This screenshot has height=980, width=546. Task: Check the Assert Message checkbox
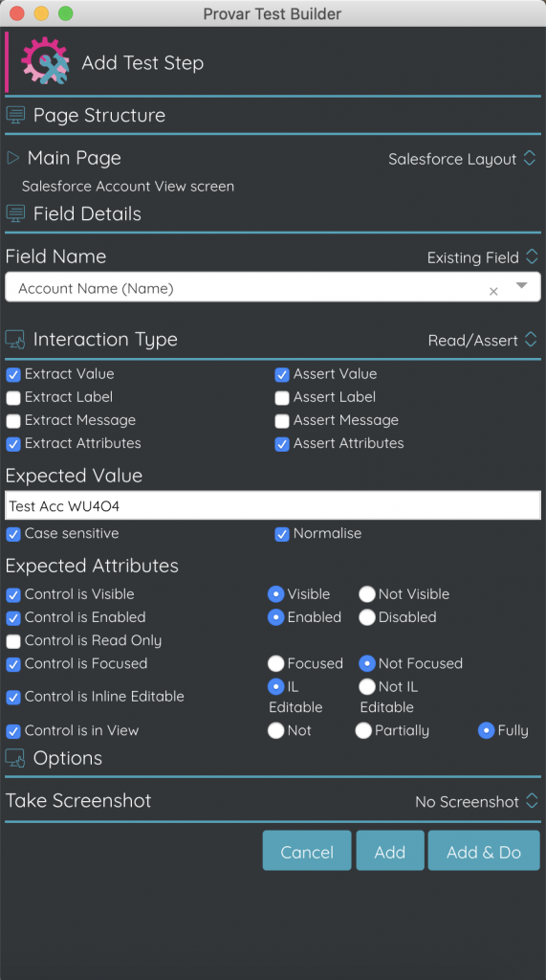[282, 421]
